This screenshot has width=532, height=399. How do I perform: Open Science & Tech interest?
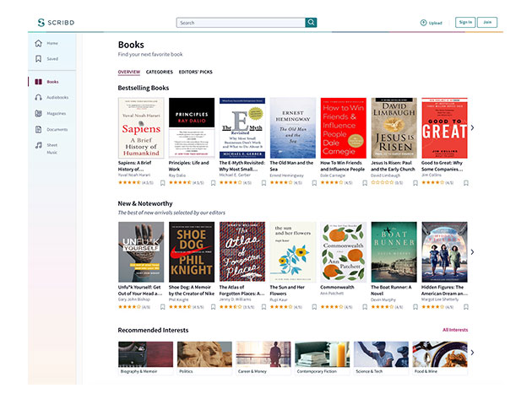(x=381, y=358)
